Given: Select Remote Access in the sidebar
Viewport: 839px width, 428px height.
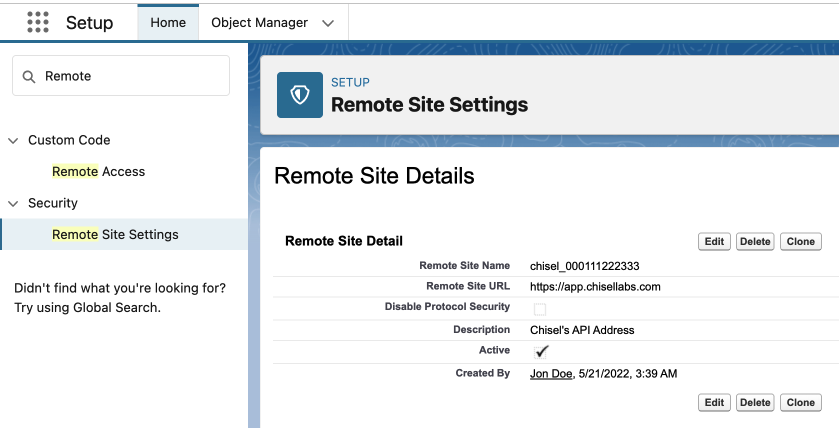Looking at the screenshot, I should coord(98,171).
